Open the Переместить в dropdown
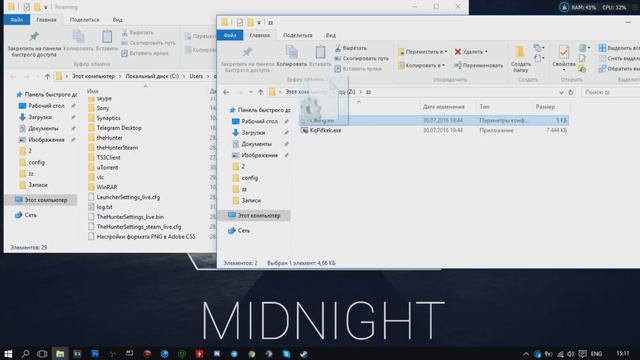This screenshot has width=640, height=360. [423, 52]
